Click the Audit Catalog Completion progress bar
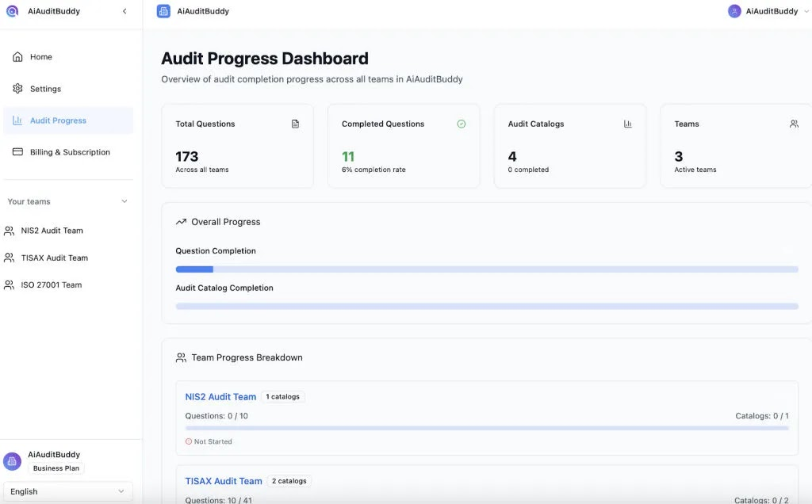The height and width of the screenshot is (504, 812). point(487,307)
